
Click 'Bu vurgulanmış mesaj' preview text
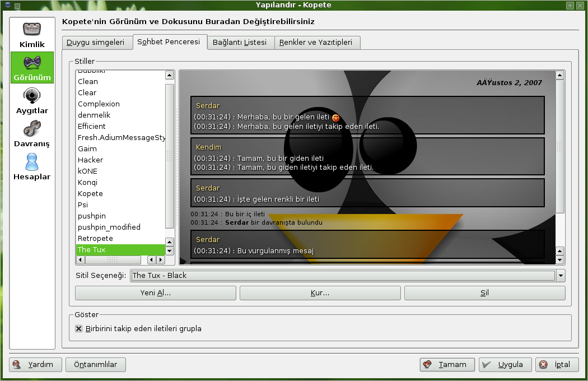(x=276, y=251)
